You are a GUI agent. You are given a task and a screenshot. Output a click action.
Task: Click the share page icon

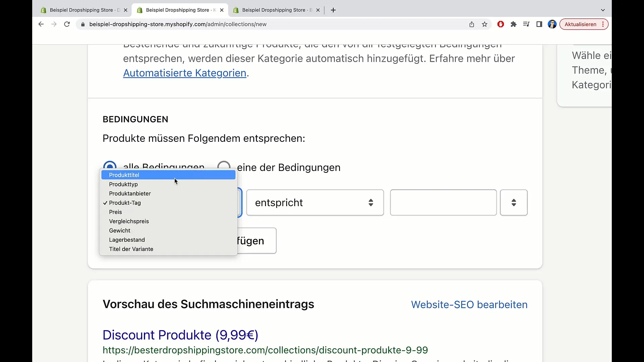click(472, 24)
